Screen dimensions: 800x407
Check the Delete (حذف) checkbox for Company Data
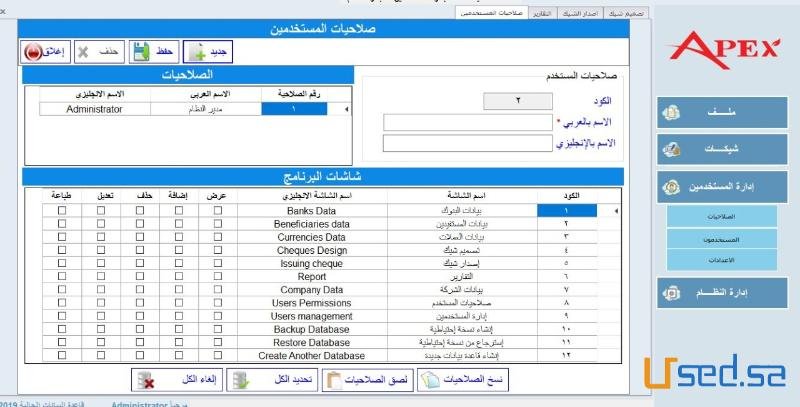pyautogui.click(x=140, y=290)
